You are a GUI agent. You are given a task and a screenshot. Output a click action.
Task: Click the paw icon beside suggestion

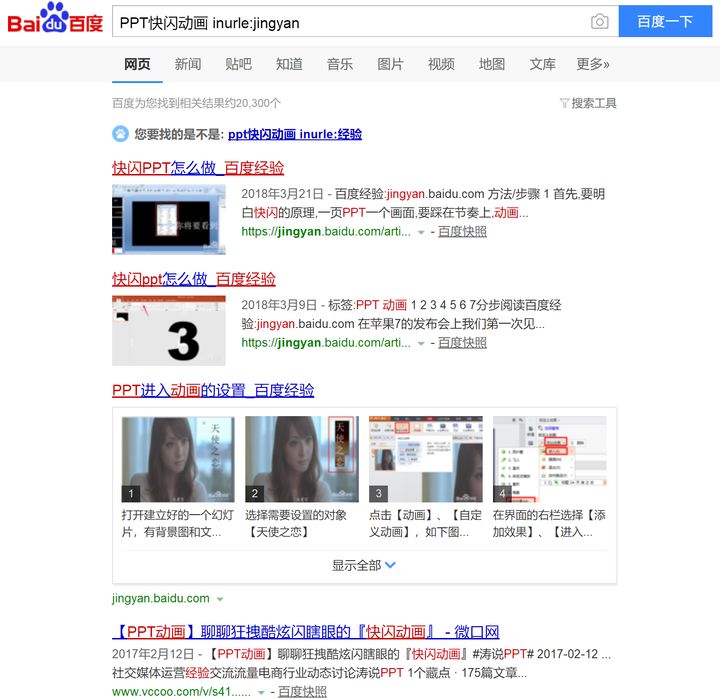tap(120, 134)
